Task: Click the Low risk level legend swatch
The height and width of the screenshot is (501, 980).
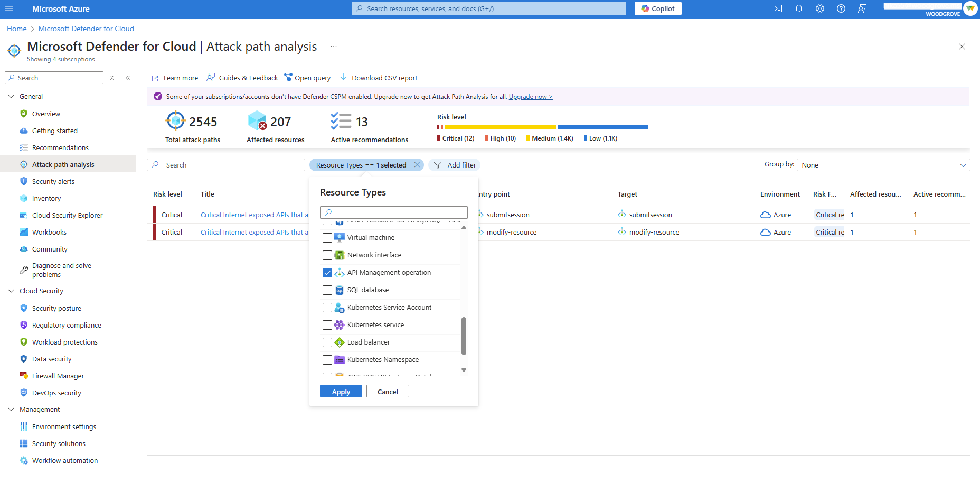Action: tap(586, 138)
